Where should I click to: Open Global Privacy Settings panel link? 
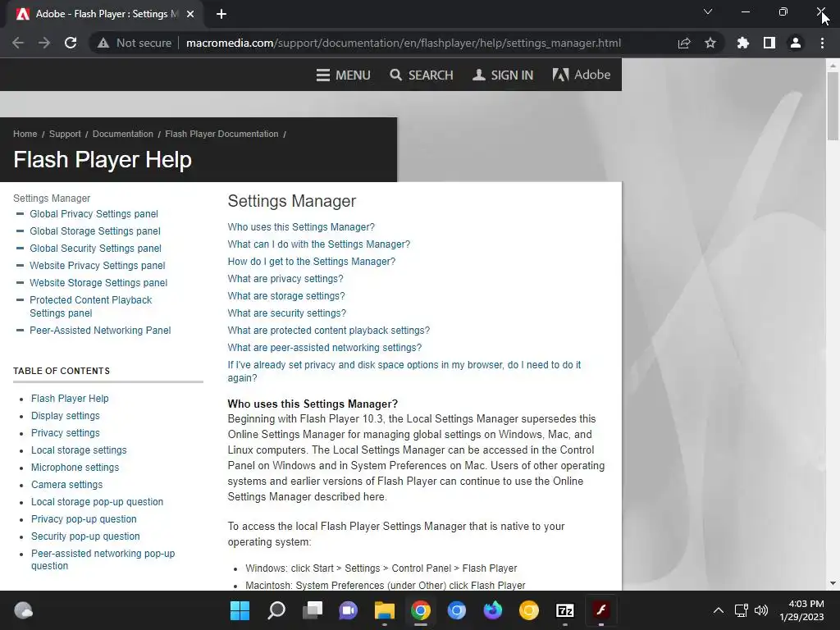(94, 214)
